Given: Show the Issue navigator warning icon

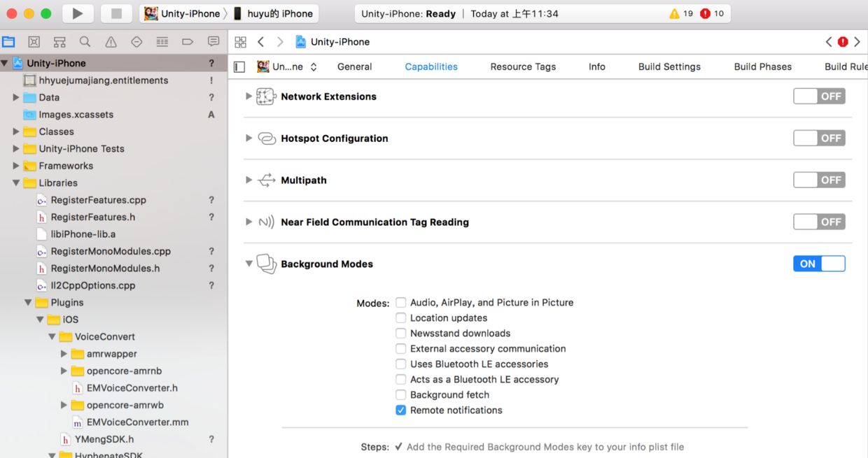Looking at the screenshot, I should tap(111, 42).
